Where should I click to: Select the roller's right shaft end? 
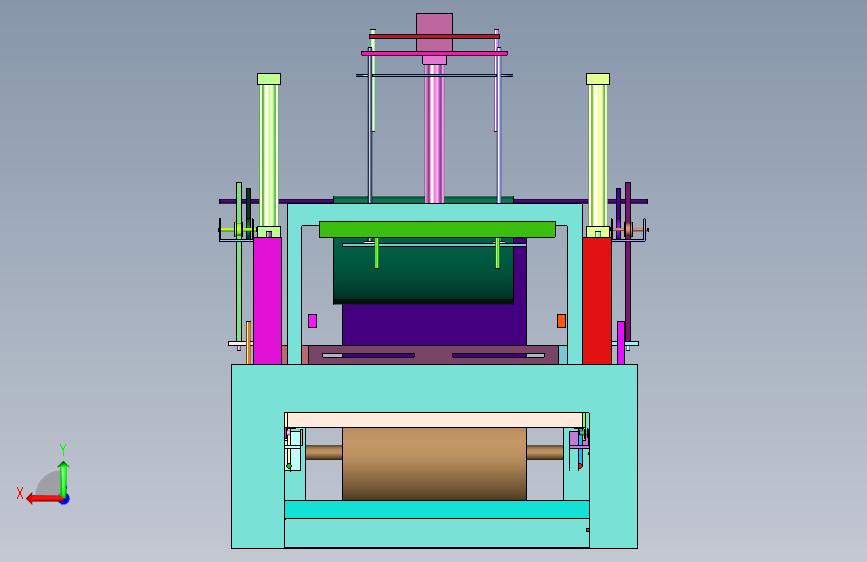545,452
